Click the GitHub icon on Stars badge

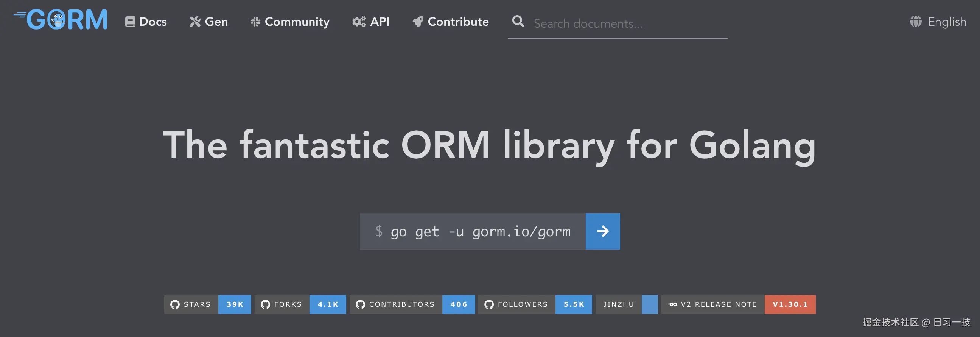tap(174, 304)
